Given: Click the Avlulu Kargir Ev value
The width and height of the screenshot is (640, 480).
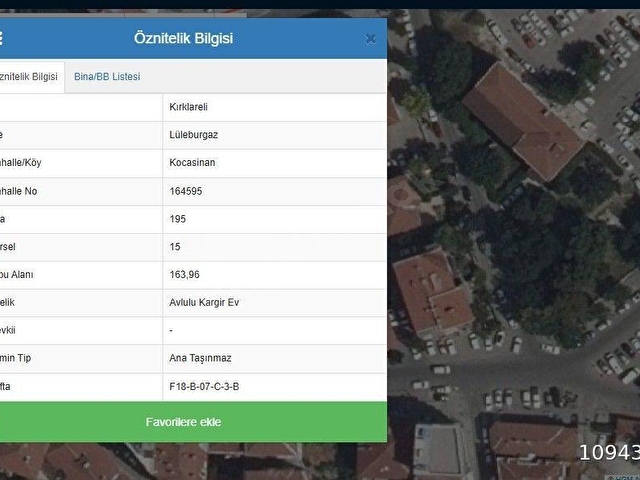Looking at the screenshot, I should coord(204,302).
